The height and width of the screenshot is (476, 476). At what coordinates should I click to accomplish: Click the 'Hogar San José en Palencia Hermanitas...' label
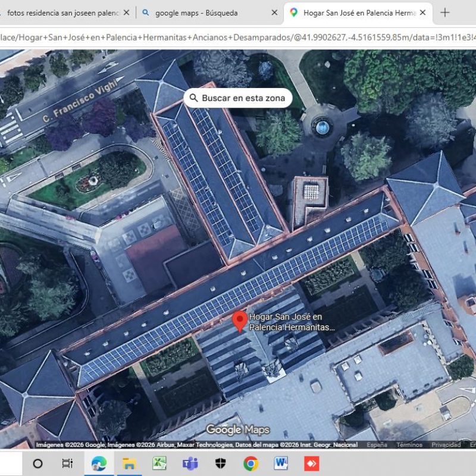click(292, 322)
